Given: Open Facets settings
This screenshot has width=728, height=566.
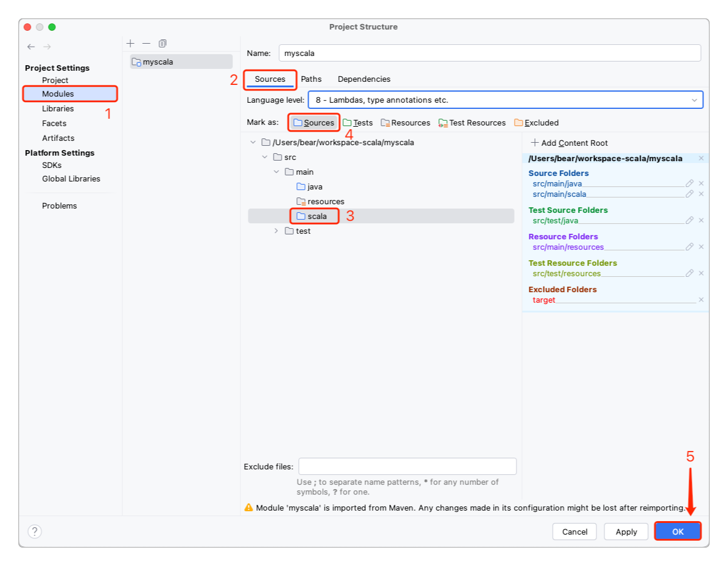Looking at the screenshot, I should tap(54, 124).
